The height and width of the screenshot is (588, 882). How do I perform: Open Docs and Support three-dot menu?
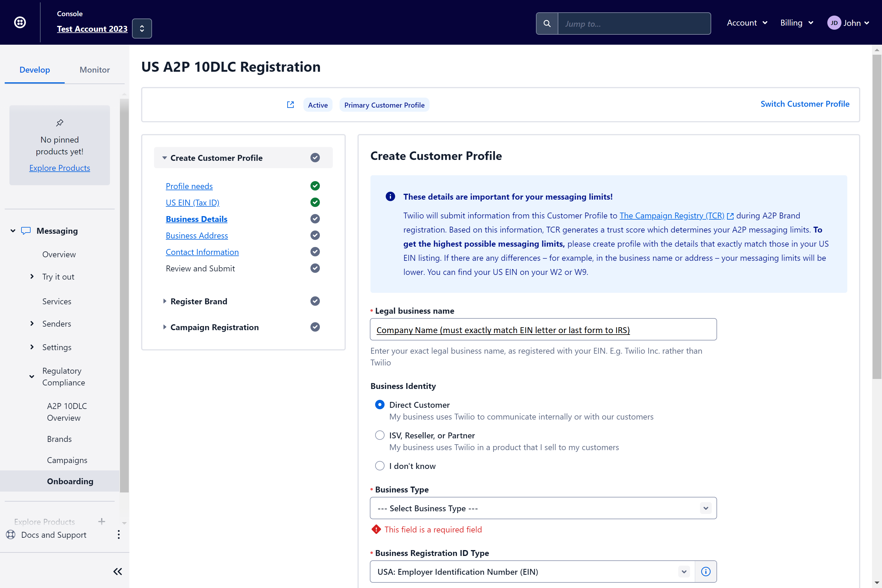click(118, 534)
